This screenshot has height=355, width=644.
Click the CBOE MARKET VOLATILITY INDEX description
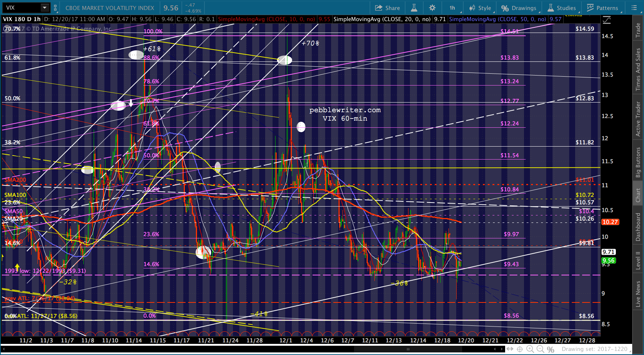point(110,8)
